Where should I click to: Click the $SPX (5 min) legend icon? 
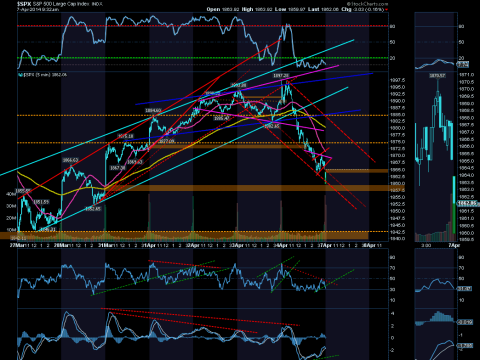(20, 75)
